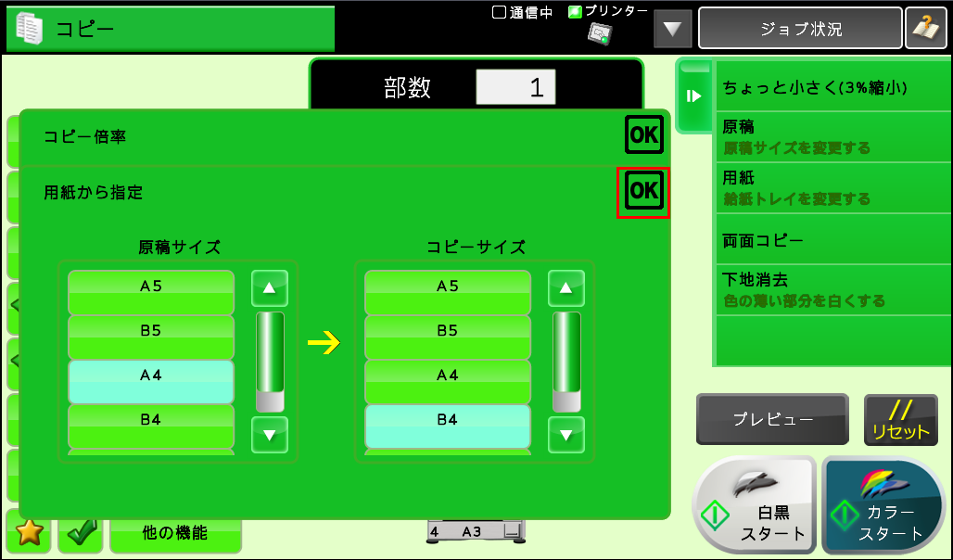Open the top bar dropdown arrow
Screen dimensions: 953x560
(x=673, y=29)
